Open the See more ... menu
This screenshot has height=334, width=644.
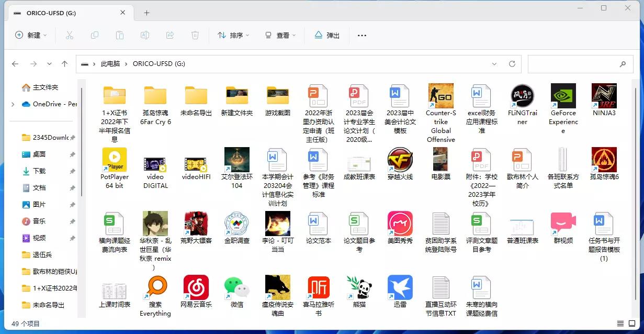pyautogui.click(x=361, y=35)
